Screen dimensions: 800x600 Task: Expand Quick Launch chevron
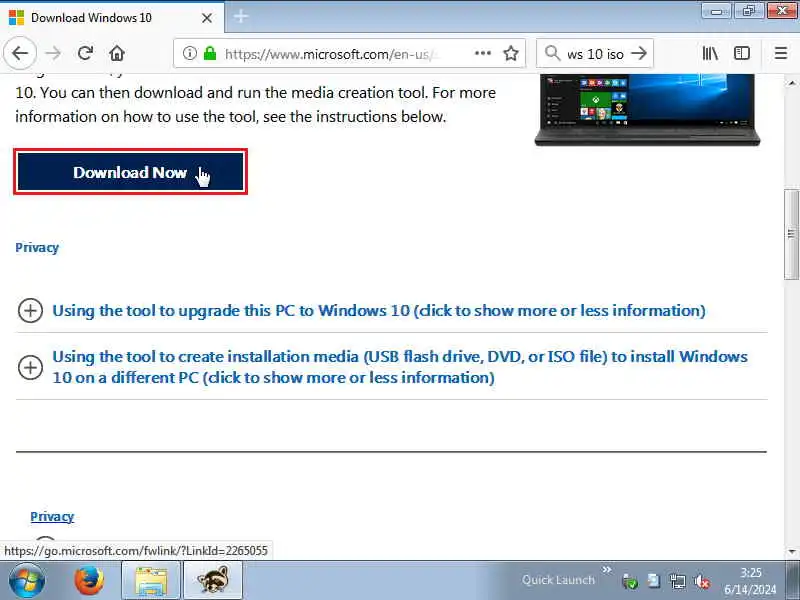coord(606,569)
